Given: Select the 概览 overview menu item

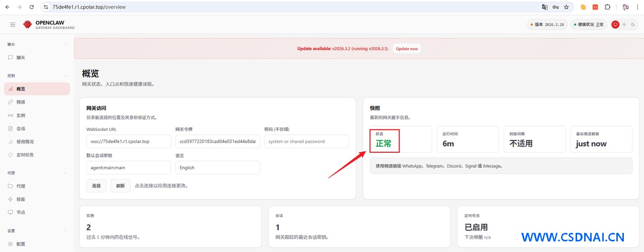Looking at the screenshot, I should (37, 89).
